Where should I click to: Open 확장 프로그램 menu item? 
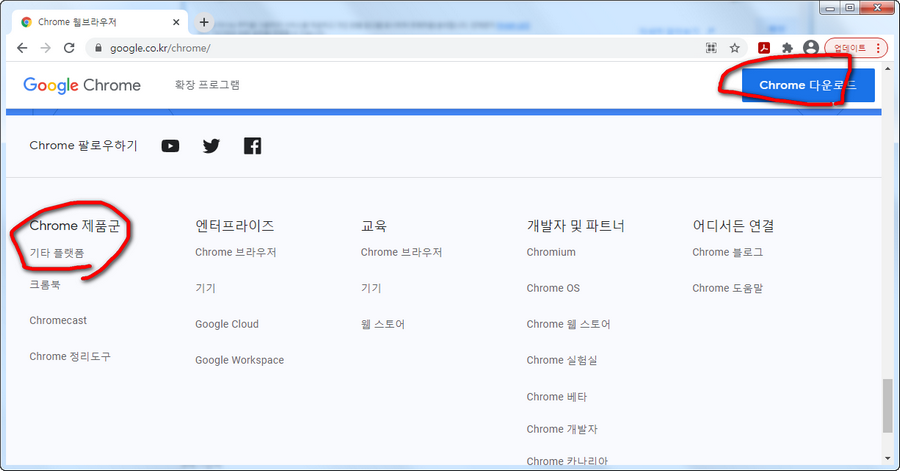click(207, 85)
